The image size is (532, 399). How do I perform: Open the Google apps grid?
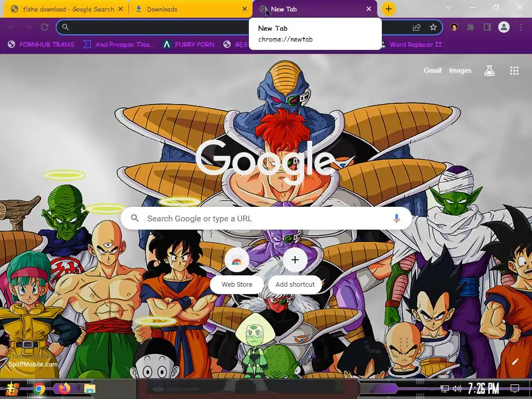[514, 71]
